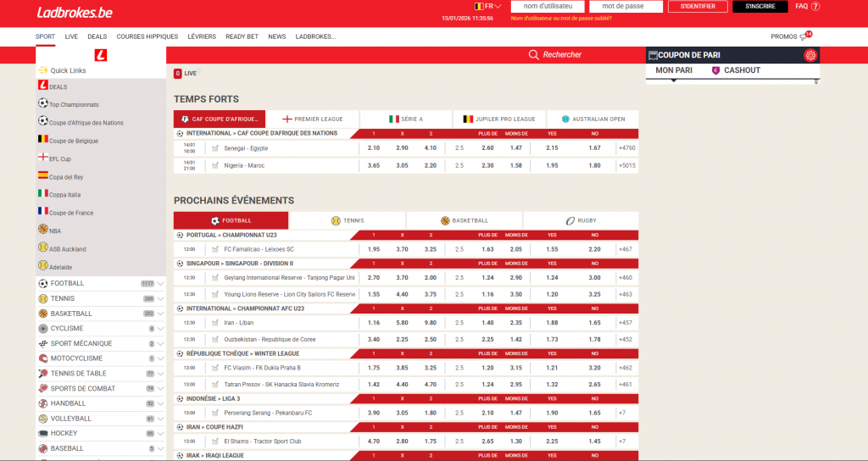Select Maroc win odds 2.20
868x461 pixels.
click(430, 165)
